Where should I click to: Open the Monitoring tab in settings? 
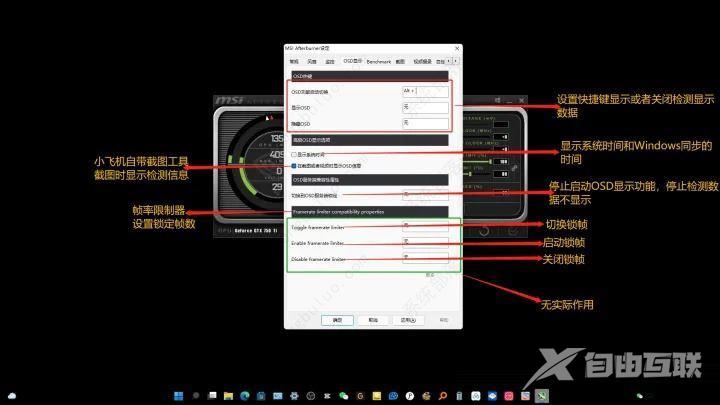pos(330,61)
